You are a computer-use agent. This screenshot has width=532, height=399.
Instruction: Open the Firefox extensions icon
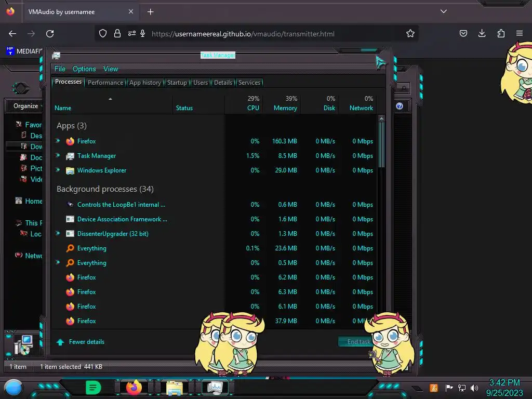(501, 33)
